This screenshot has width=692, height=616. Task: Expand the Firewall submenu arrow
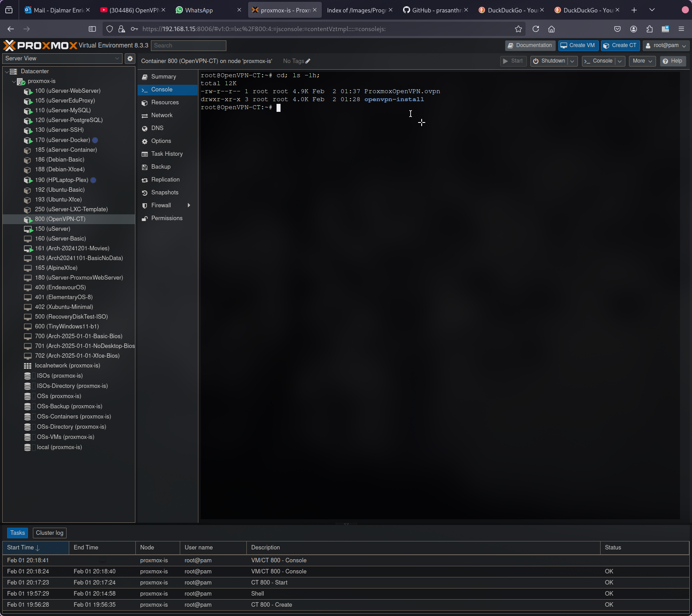[x=189, y=205]
